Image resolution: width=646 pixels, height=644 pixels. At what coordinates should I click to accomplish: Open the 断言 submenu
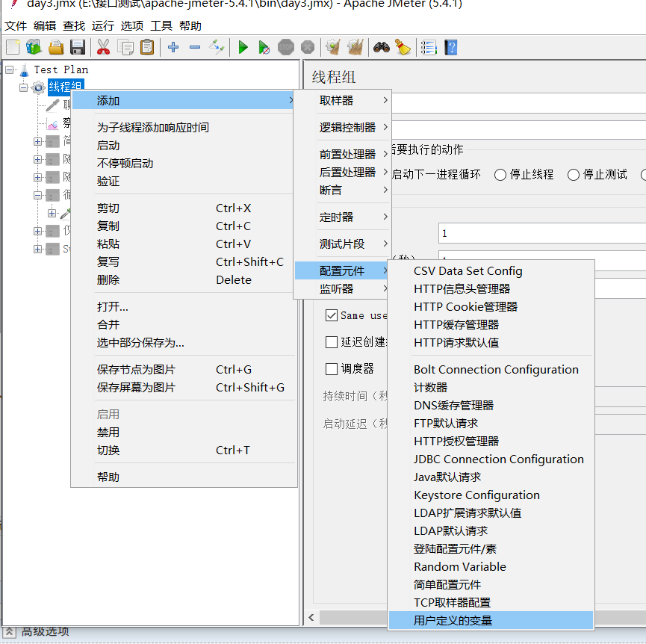tap(342, 191)
